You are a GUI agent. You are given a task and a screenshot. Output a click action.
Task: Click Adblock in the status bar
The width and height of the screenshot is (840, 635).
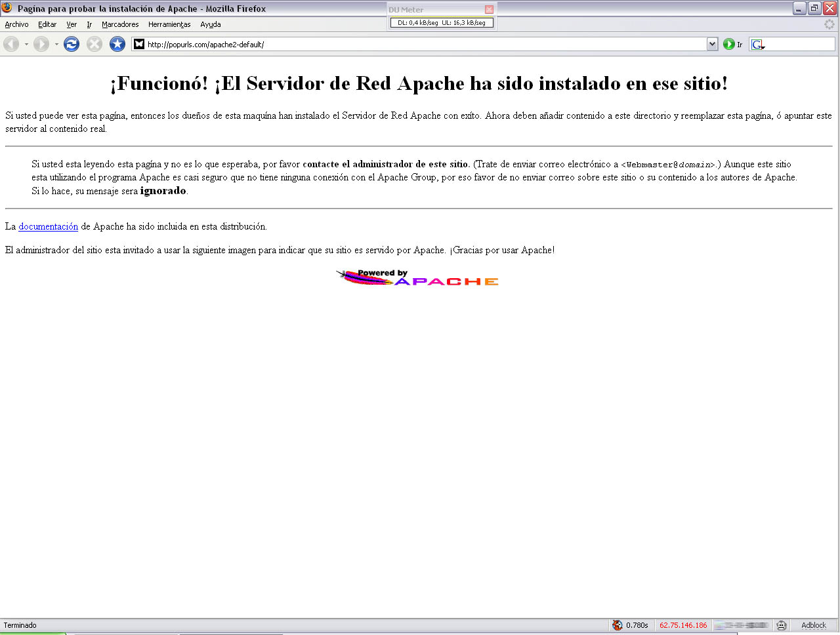click(x=814, y=625)
